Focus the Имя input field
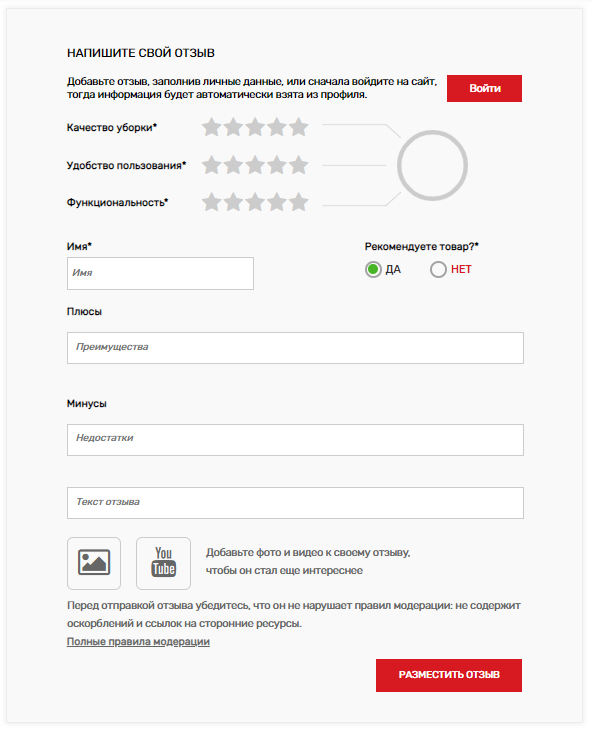 point(160,273)
